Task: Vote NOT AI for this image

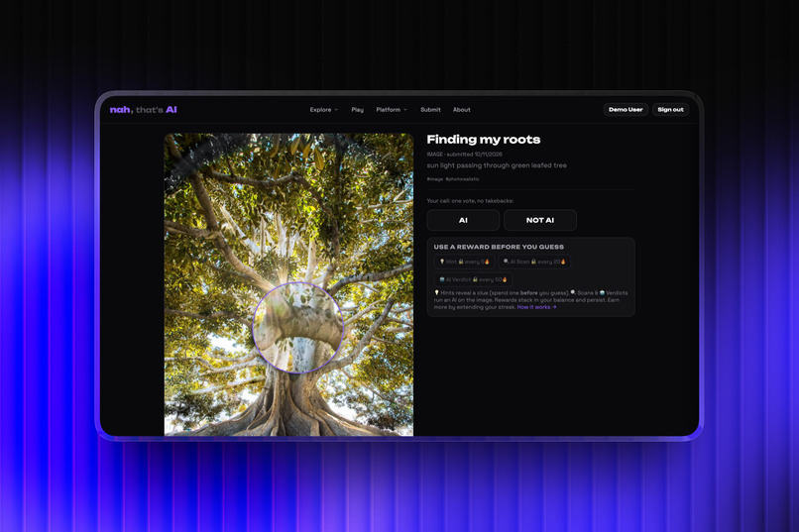Action: click(540, 220)
